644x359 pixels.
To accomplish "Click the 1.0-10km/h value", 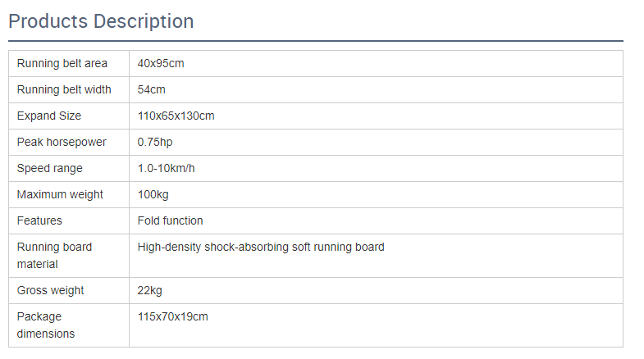I will pos(166,169).
